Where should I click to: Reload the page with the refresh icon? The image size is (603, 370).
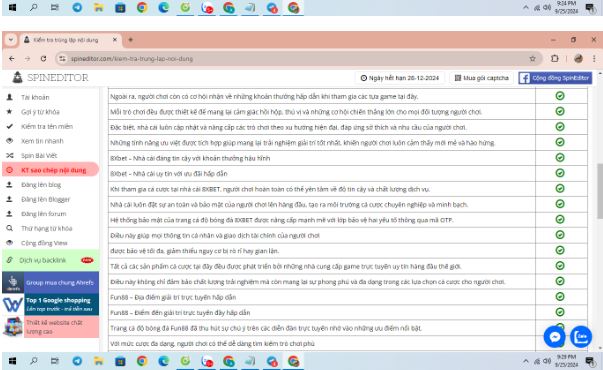point(43,58)
